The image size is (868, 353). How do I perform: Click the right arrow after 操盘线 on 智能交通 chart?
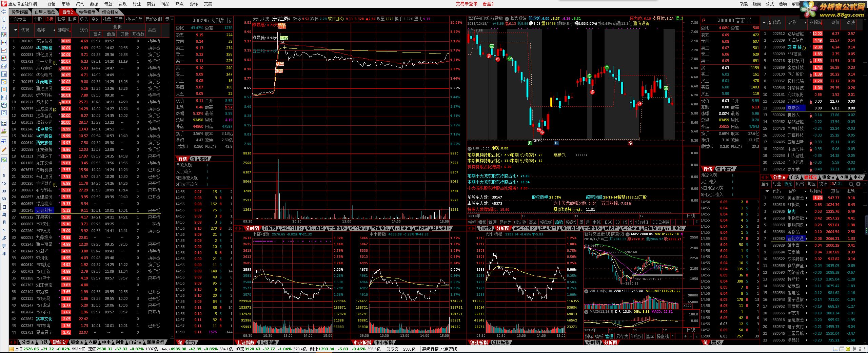[672, 336]
